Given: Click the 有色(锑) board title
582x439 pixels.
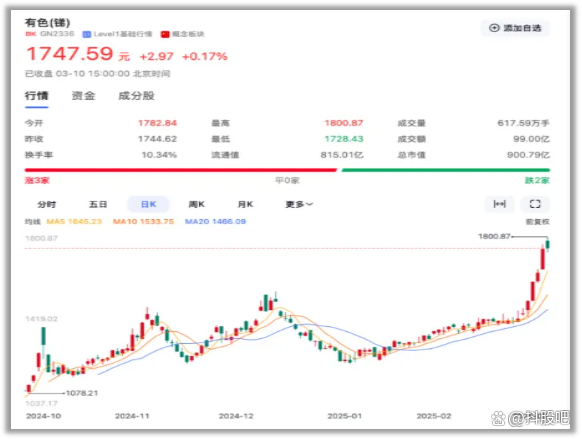Looking at the screenshot, I should [48, 23].
